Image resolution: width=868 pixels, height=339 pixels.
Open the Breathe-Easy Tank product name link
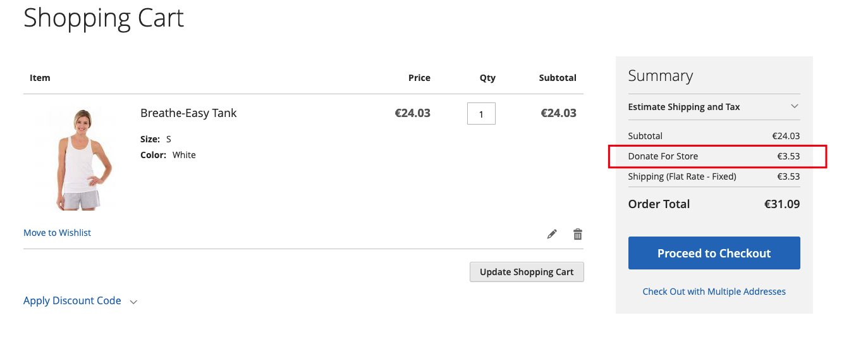pos(188,113)
